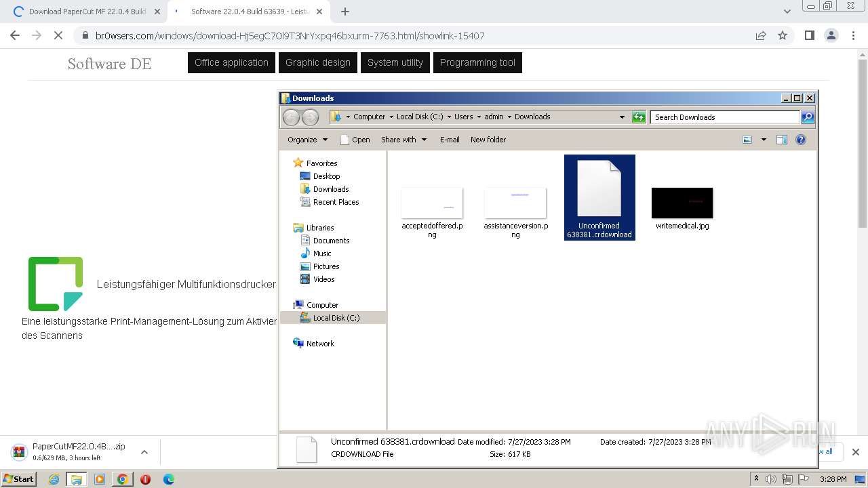This screenshot has height=488, width=868.
Task: Close the Download PaperCut MF tab
Action: (x=157, y=12)
